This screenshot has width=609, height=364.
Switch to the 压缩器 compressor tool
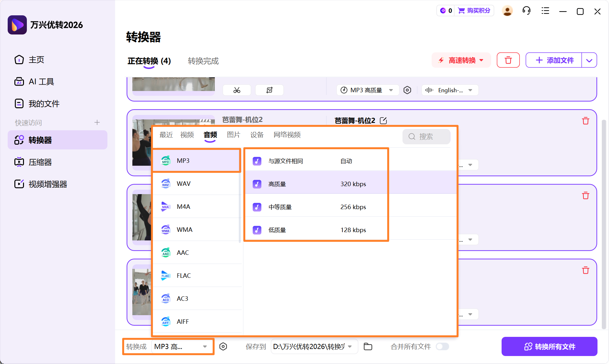point(40,162)
